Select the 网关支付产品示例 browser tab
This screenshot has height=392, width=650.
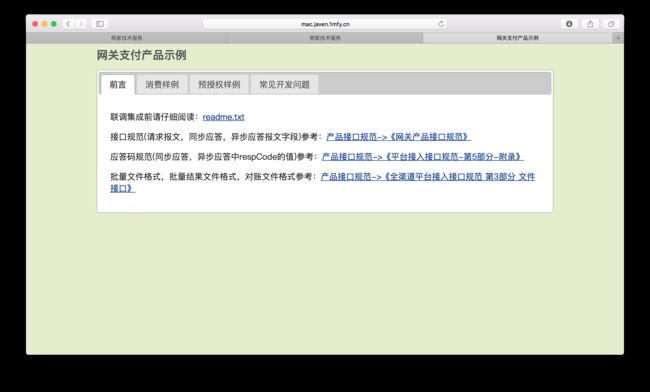coord(517,38)
